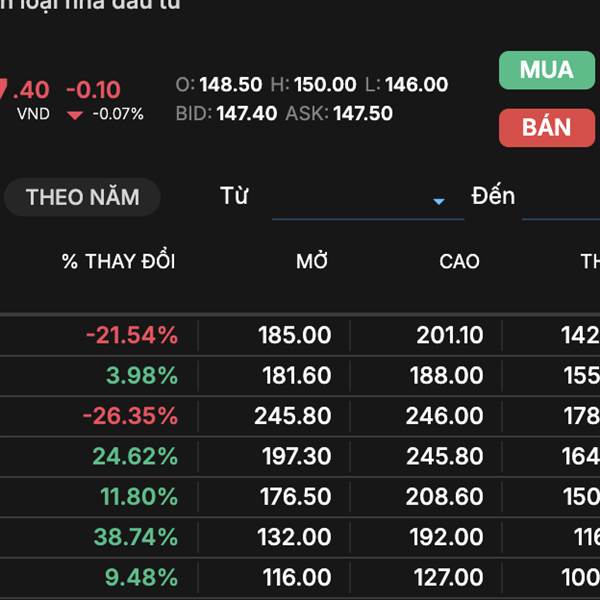Click the -0.10 price change value
The height and width of the screenshot is (600, 600).
pos(93,90)
